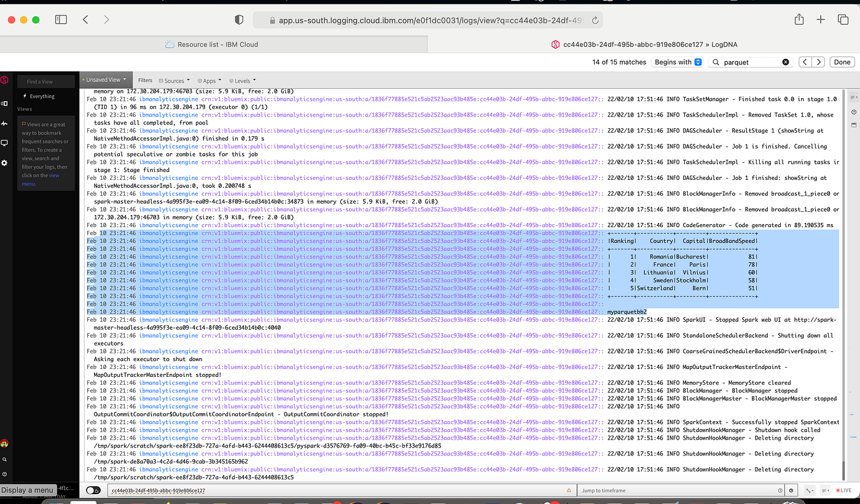Image resolution: width=860 pixels, height=504 pixels.
Task: Click the France Paris table row
Action: coord(682,265)
